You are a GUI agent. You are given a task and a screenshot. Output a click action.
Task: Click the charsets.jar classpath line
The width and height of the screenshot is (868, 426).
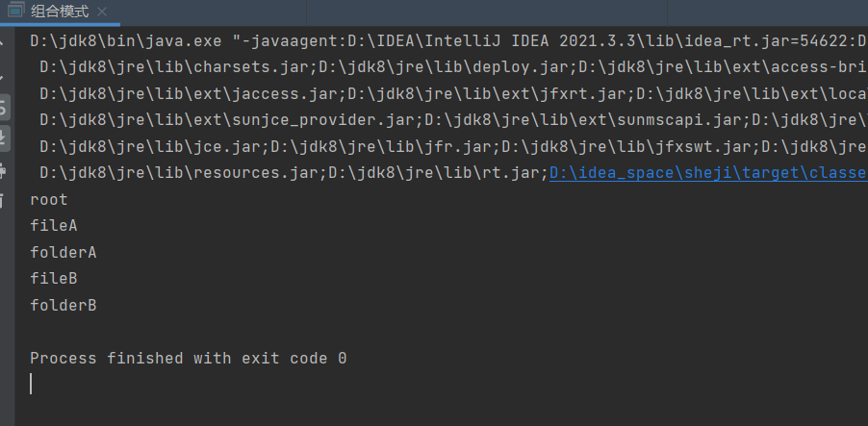(x=453, y=67)
